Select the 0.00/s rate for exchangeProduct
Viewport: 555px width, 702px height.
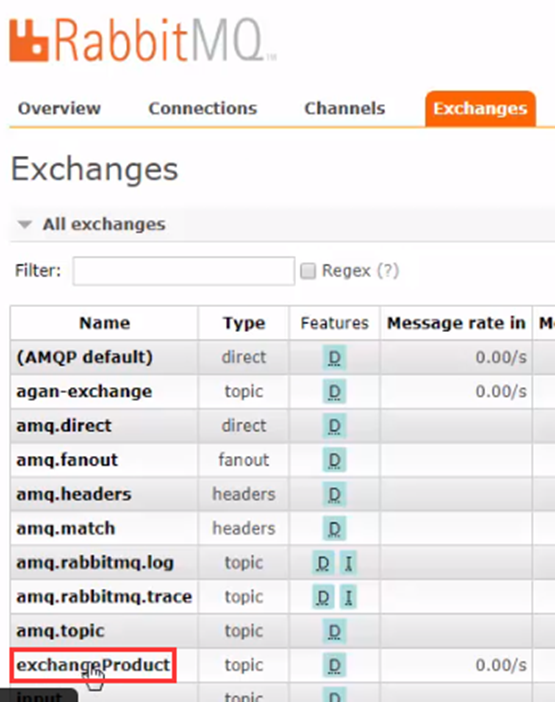pos(501,665)
